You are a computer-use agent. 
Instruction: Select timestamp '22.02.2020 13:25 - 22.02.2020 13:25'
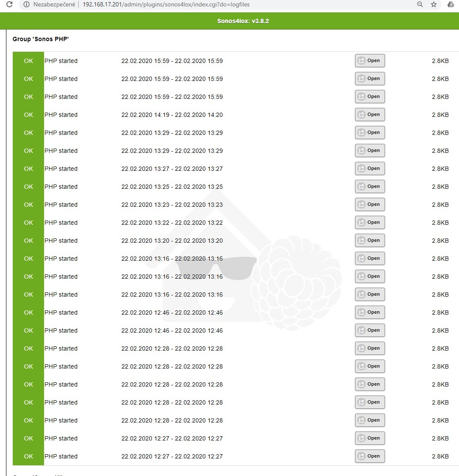[172, 187]
